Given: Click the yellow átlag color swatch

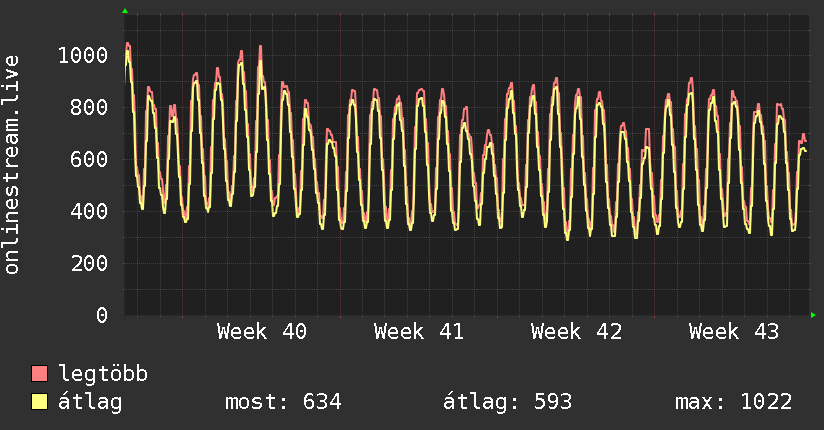Looking at the screenshot, I should click(x=39, y=402).
